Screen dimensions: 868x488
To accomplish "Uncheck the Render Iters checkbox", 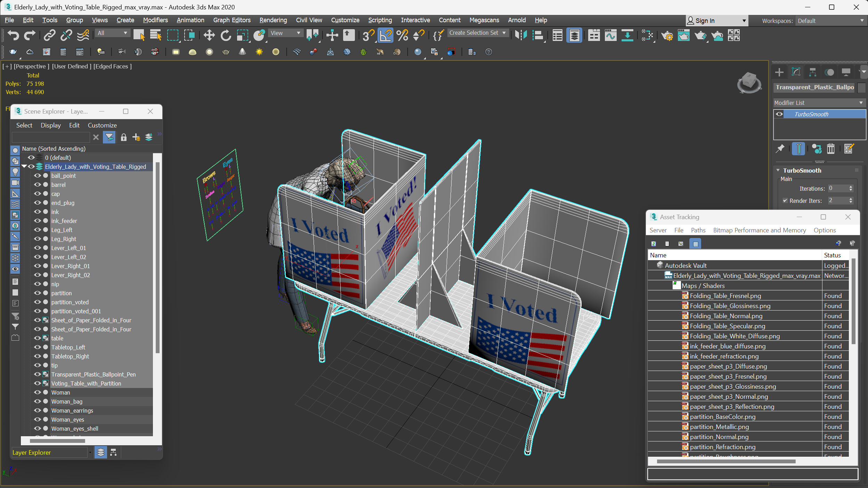I will tap(785, 201).
